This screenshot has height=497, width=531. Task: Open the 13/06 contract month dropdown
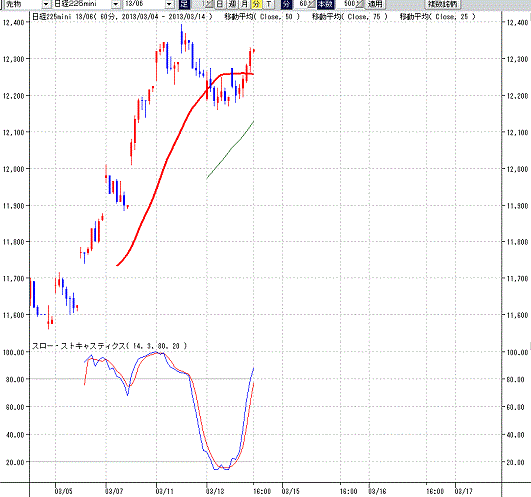pos(170,4)
